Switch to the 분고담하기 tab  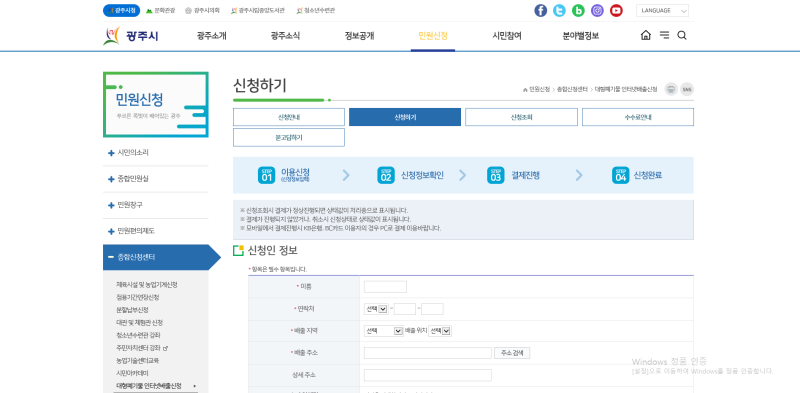(x=289, y=137)
